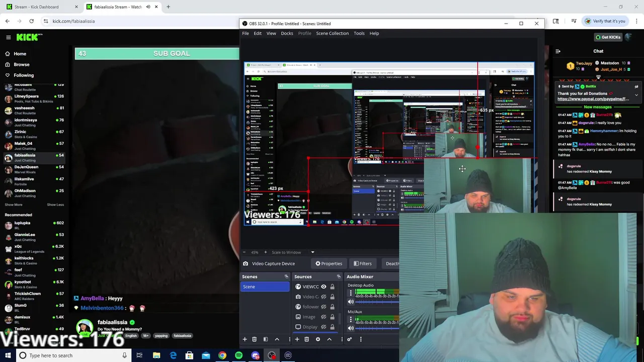644x362 pixels.
Task: Undock the Sources panel icon
Action: point(339,277)
